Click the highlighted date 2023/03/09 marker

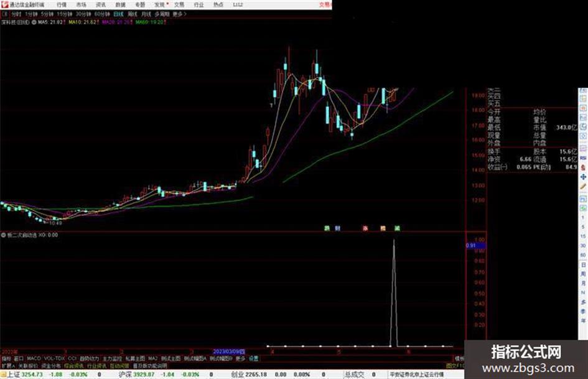click(229, 352)
